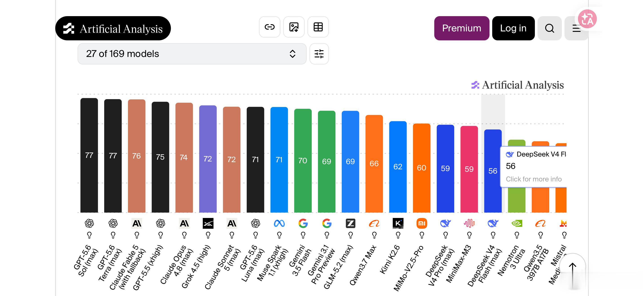Go to Artificial Analysis home logo
644x296 pixels.
point(113,28)
